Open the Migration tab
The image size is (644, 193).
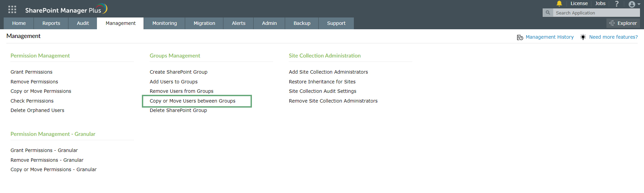(204, 23)
